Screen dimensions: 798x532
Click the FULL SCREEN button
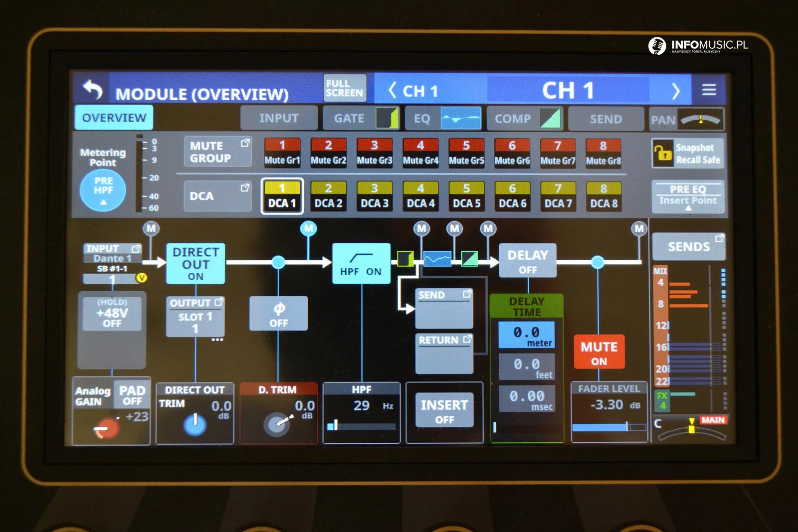345,88
